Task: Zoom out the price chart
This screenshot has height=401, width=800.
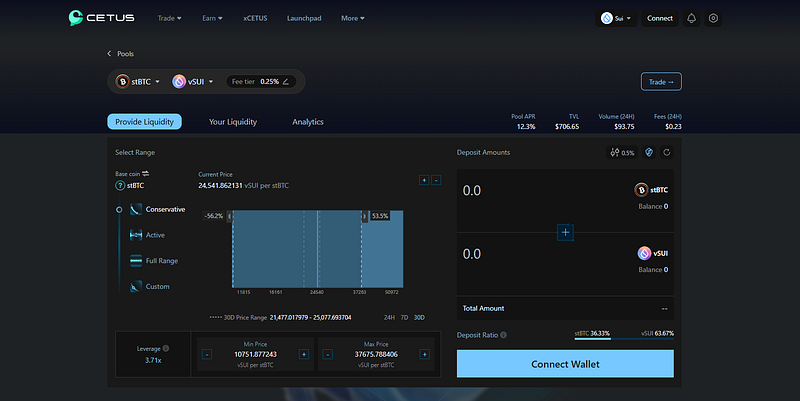Action: pyautogui.click(x=436, y=180)
